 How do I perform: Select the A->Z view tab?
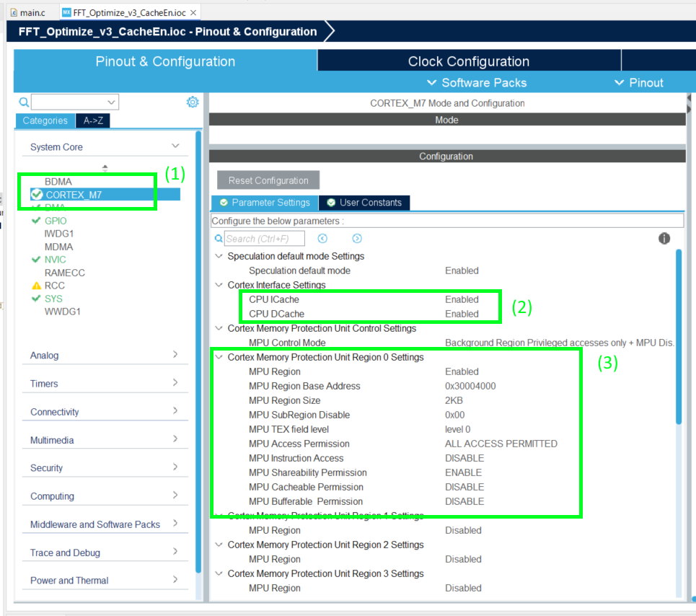coord(93,120)
